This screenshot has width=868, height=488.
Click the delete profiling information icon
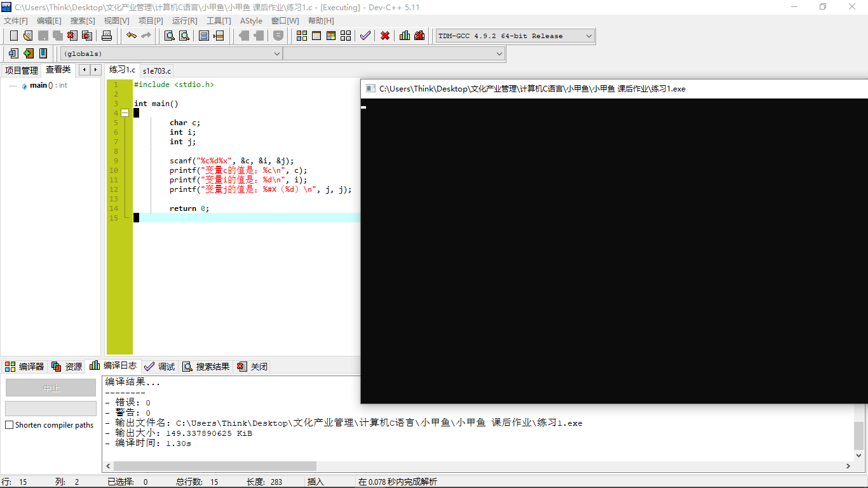(419, 36)
